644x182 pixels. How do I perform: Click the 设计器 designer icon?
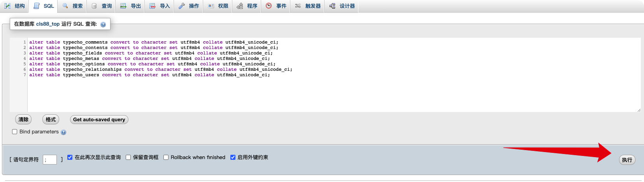(x=332, y=6)
